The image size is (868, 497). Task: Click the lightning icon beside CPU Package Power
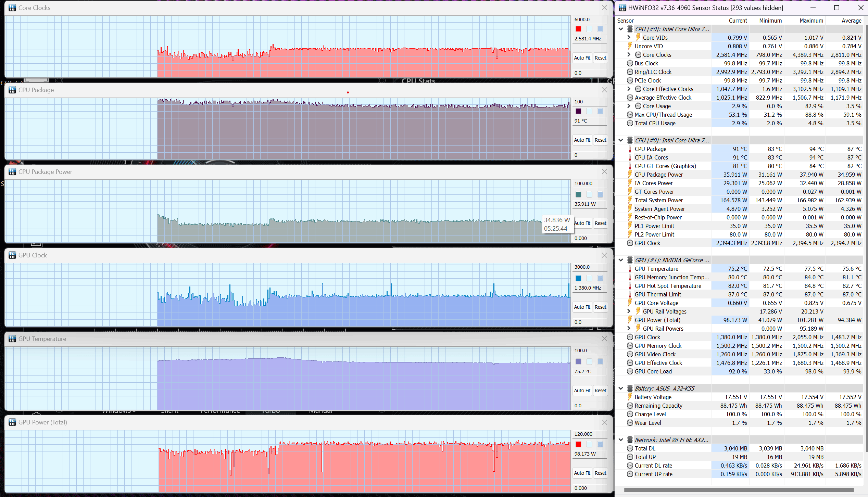[x=630, y=174]
